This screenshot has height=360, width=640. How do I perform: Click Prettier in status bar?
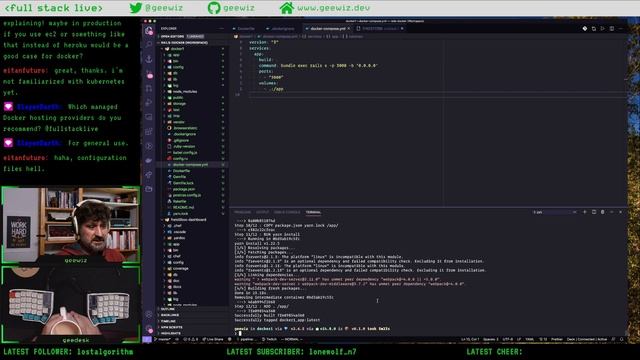pyautogui.click(x=557, y=339)
